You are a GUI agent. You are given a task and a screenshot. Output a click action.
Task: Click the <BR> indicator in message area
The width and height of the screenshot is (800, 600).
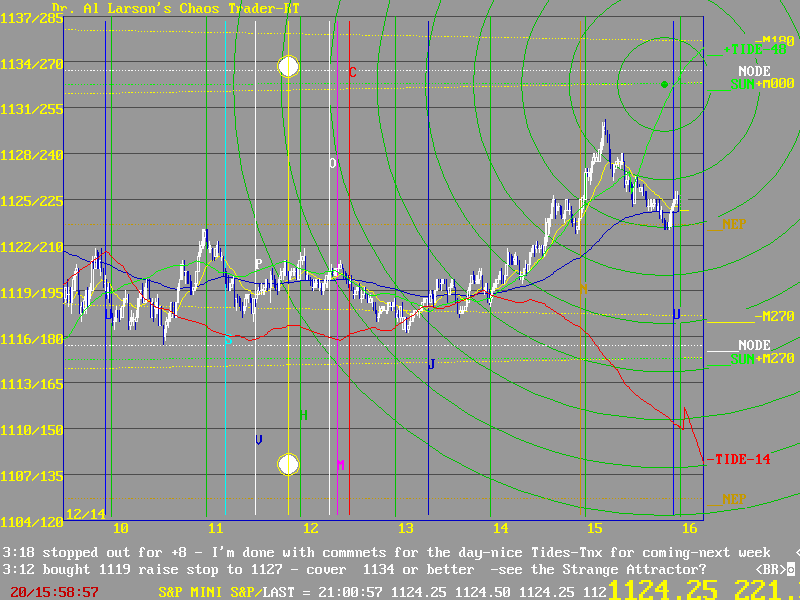tap(768, 569)
